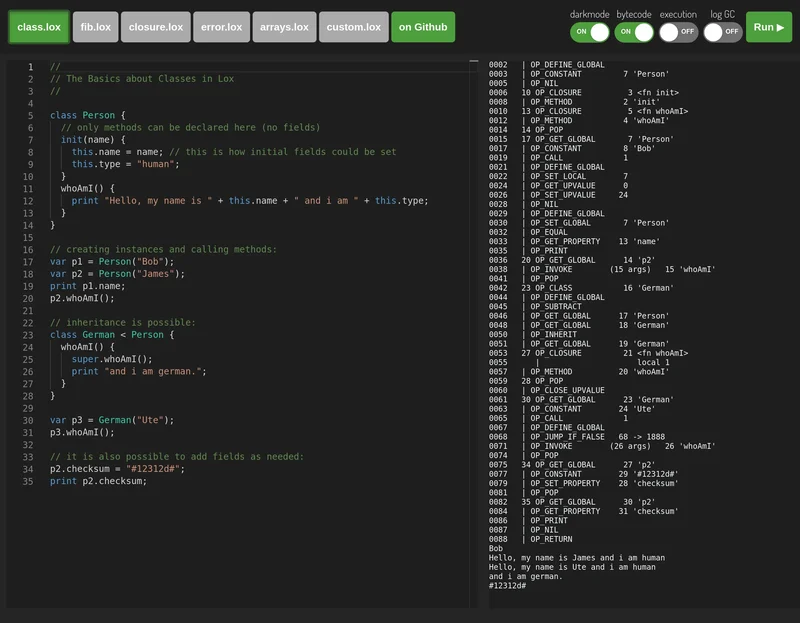Run the Lox program
Image resolution: width=800 pixels, height=623 pixels.
point(769,27)
